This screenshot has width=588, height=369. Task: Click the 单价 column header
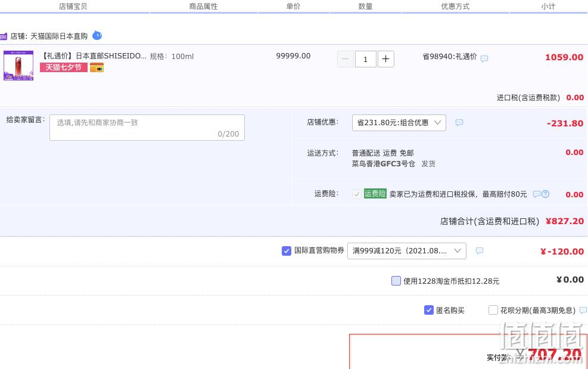click(293, 7)
